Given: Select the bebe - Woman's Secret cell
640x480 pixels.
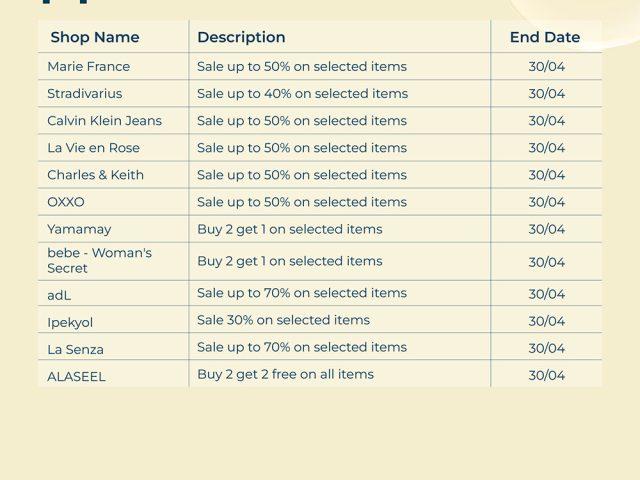Looking at the screenshot, I should tap(99, 260).
